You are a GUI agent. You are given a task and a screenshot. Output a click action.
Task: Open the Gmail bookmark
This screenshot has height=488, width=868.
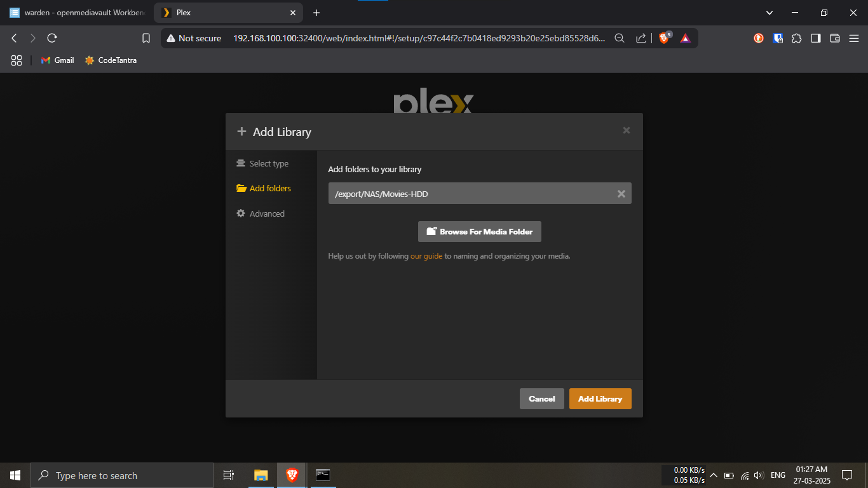pyautogui.click(x=57, y=60)
